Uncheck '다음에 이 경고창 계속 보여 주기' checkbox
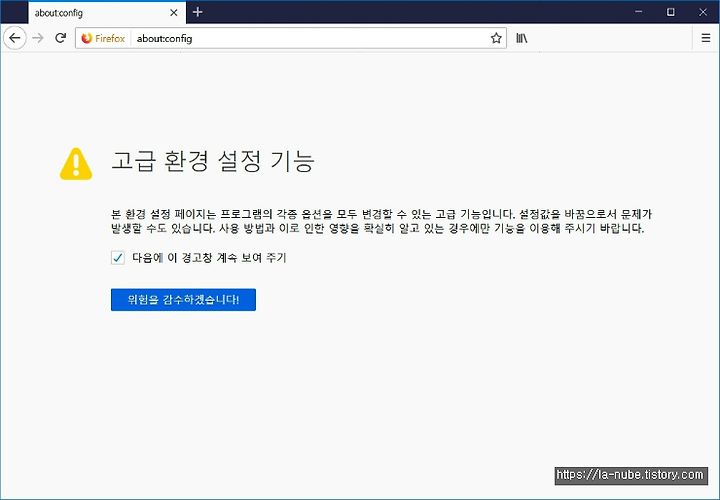This screenshot has height=500, width=720. tap(118, 258)
